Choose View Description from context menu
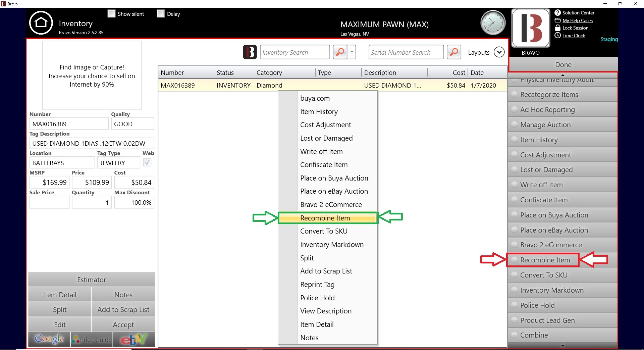The image size is (644, 350). click(327, 311)
